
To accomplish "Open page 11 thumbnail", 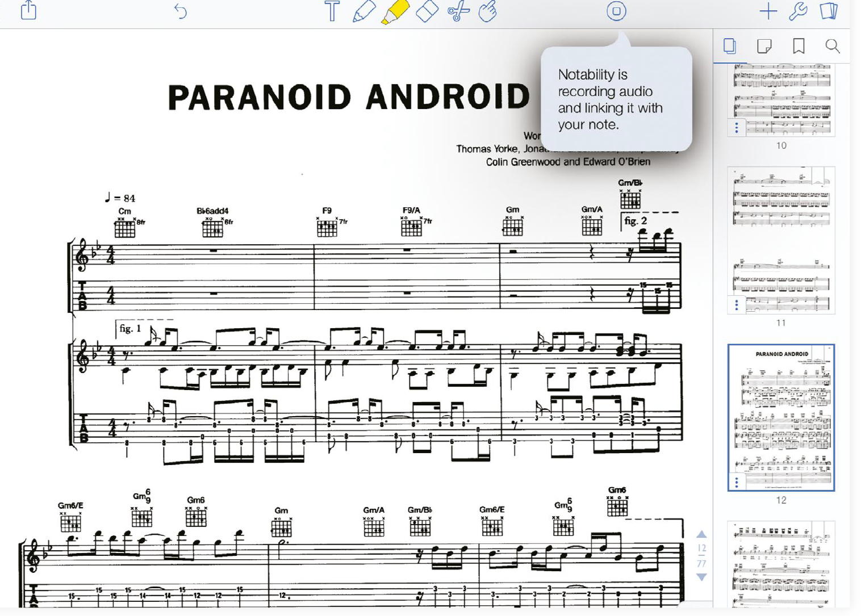I will [781, 240].
